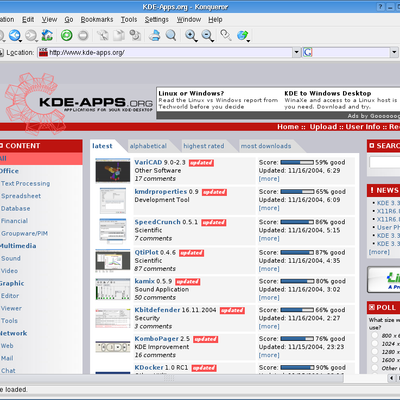
Task: Open the Back button history arrow
Action: [x=21, y=41]
